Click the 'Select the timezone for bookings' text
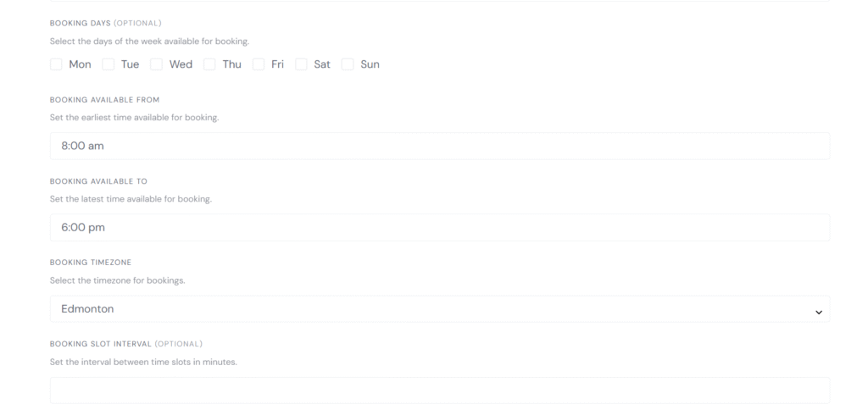The width and height of the screenshot is (868, 410). (117, 280)
